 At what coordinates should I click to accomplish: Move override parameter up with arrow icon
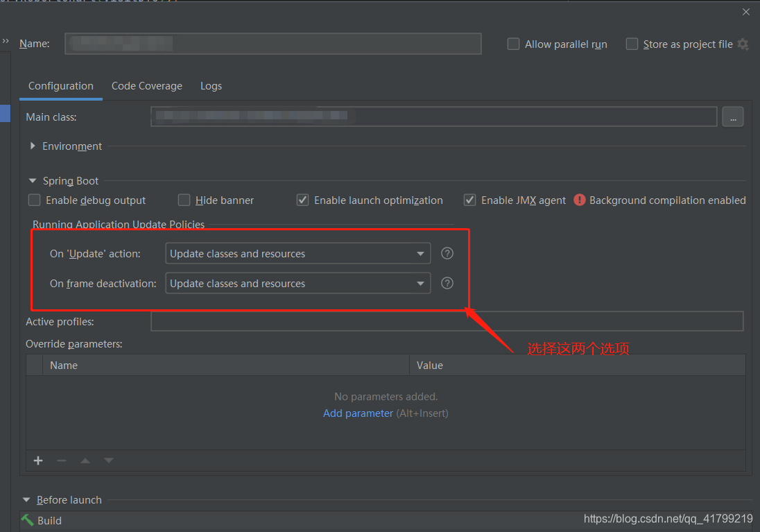(85, 461)
